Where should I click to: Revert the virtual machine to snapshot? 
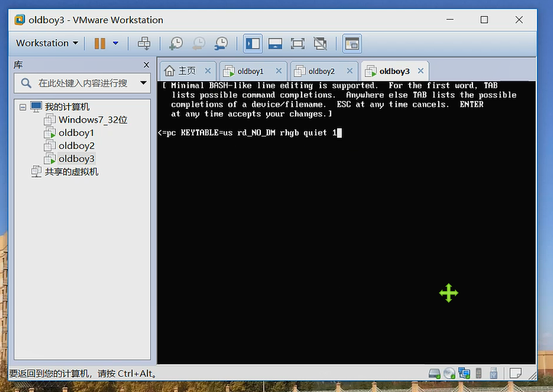coord(198,44)
